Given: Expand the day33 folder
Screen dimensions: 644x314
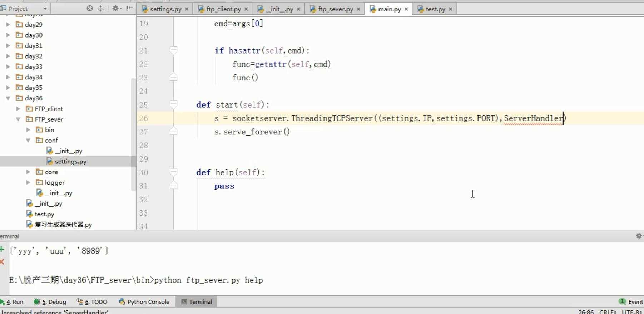Looking at the screenshot, I should coord(8,67).
